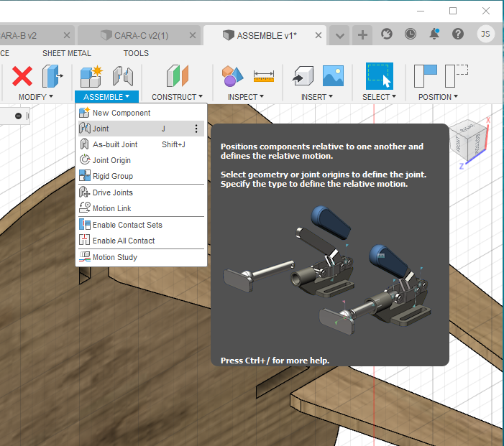Screen dimensions: 504x446
Task: Click the Position revert icon
Action: click(x=457, y=76)
